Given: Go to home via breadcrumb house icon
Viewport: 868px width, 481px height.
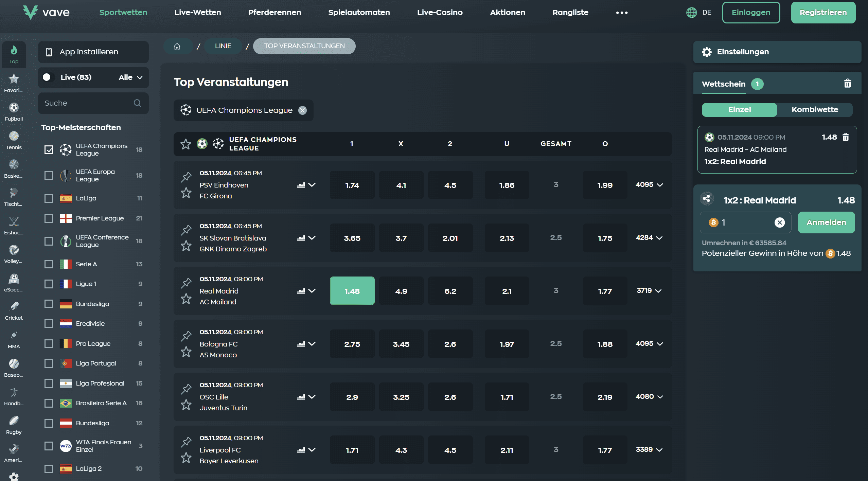Looking at the screenshot, I should pos(177,46).
